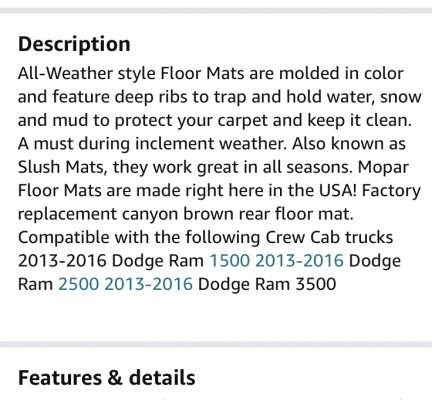The width and height of the screenshot is (432, 400).
Task: Open the teal "1500 2013-2016" link
Action: click(x=276, y=260)
